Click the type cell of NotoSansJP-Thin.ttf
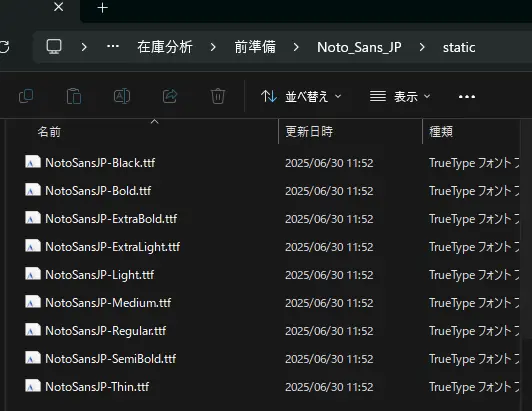This screenshot has height=411, width=532. pyautogui.click(x=474, y=387)
